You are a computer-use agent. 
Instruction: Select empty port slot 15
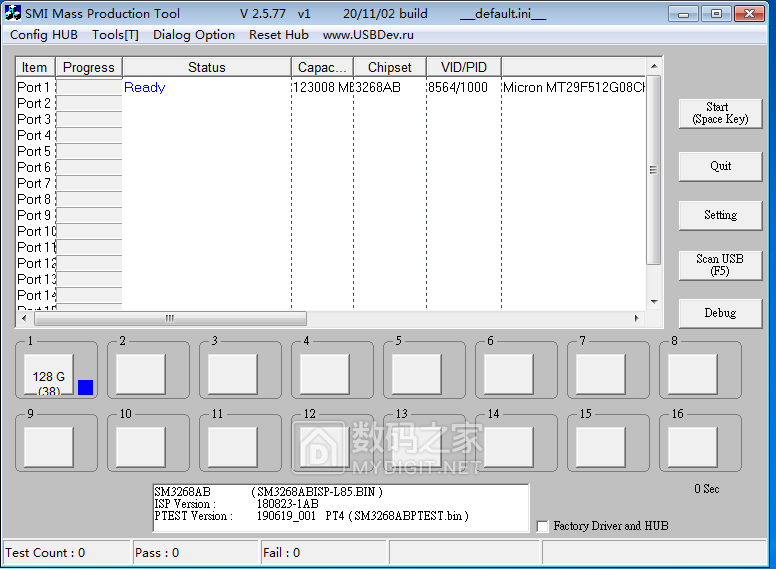(x=601, y=447)
